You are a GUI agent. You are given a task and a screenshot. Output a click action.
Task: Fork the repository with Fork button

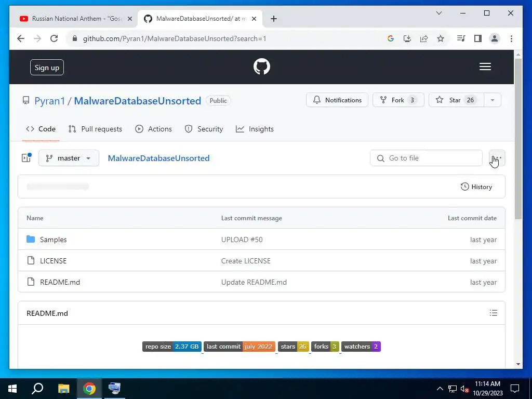click(x=398, y=100)
